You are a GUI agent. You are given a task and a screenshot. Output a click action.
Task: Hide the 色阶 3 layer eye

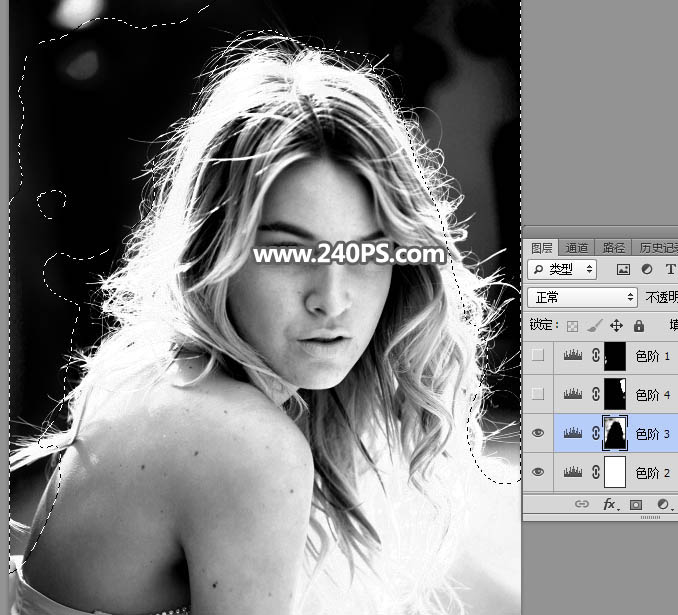(537, 433)
